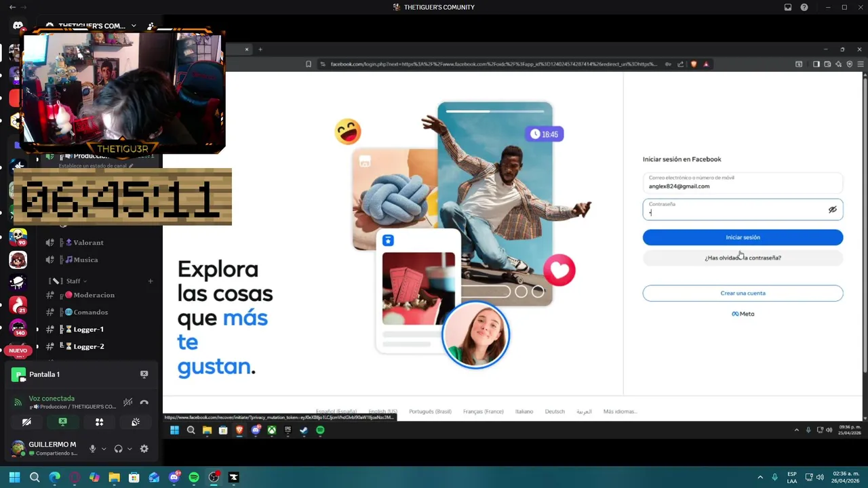The image size is (868, 488).
Task: Open the planet server icon
Action: [x=18, y=283]
